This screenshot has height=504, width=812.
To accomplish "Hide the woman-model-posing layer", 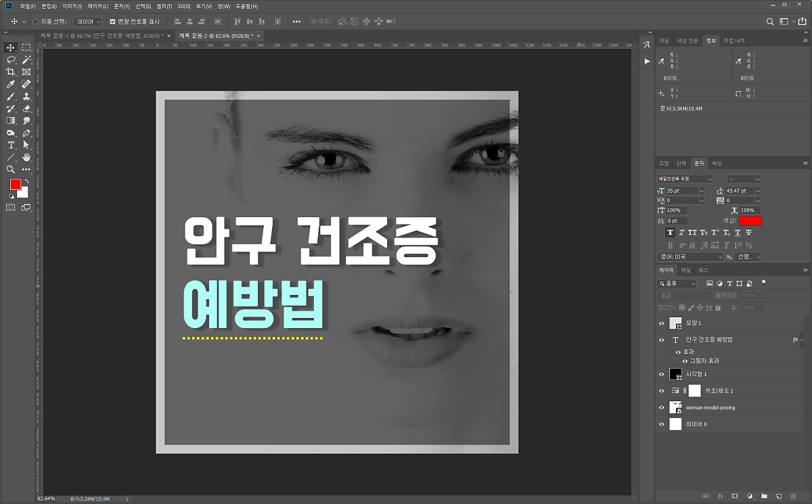I will pyautogui.click(x=662, y=407).
